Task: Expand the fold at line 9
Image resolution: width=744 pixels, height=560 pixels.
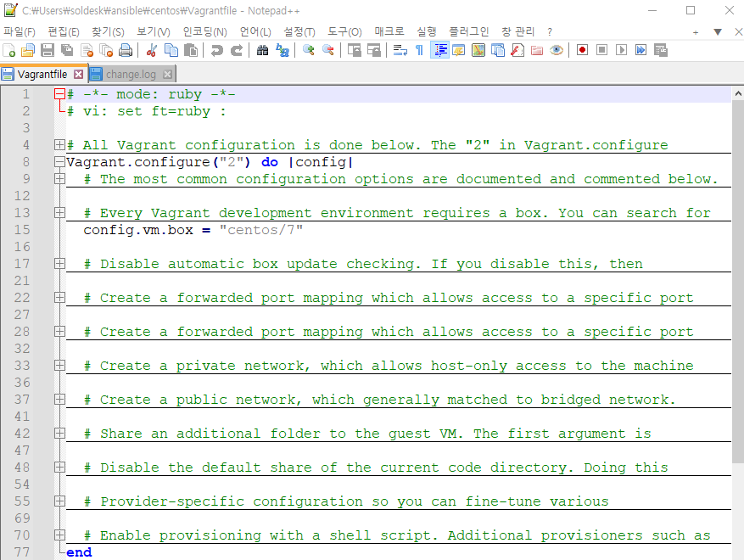Action: tap(59, 179)
